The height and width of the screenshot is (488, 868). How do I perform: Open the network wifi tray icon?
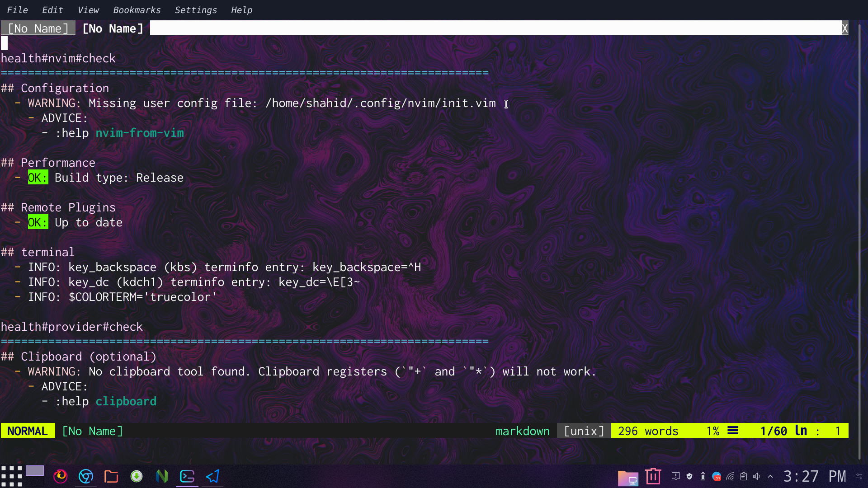(x=730, y=476)
